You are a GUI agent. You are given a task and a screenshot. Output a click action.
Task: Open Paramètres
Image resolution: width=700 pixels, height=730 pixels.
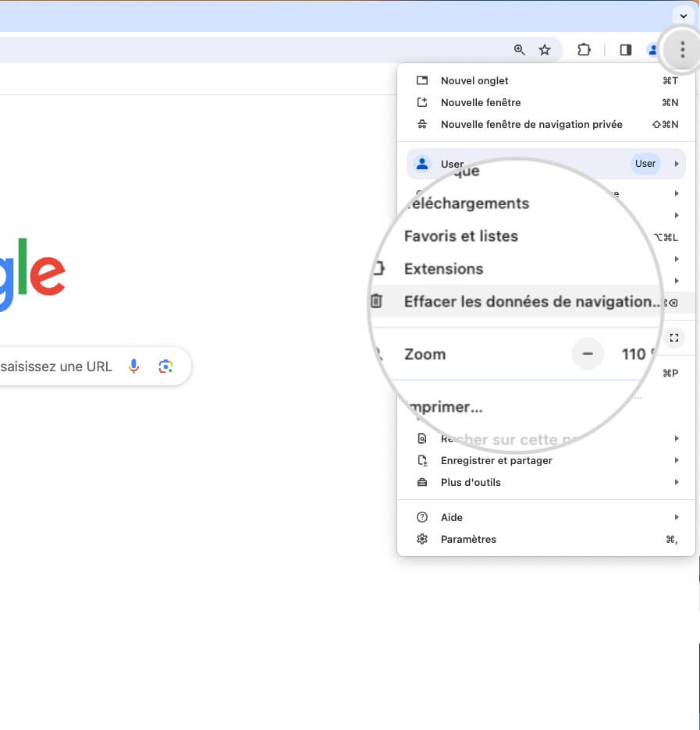click(x=546, y=539)
